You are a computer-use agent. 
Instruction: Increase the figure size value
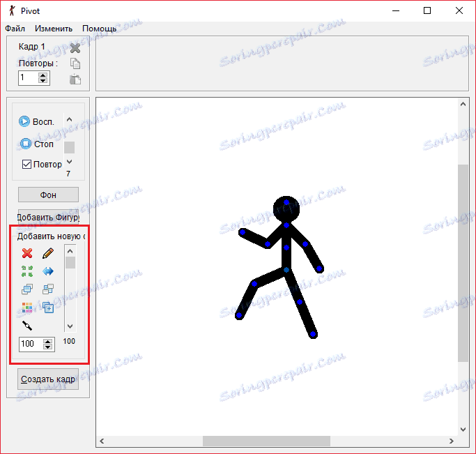47,341
